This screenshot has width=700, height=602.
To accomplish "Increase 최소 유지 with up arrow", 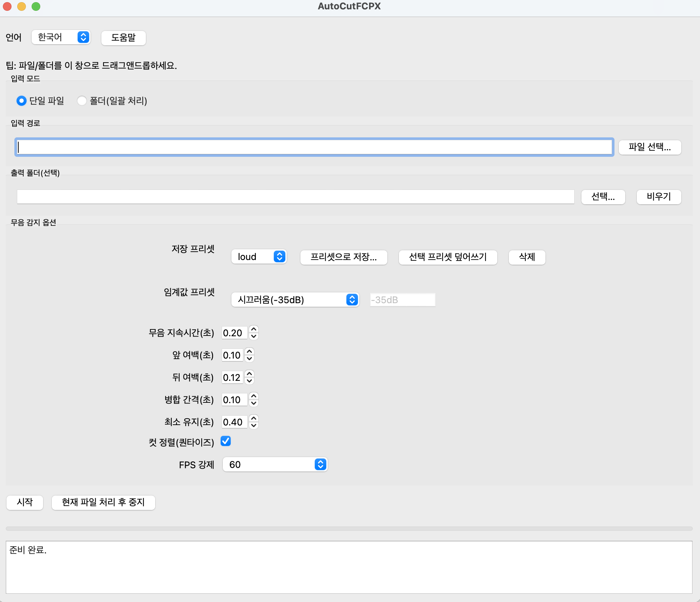I will click(x=254, y=418).
